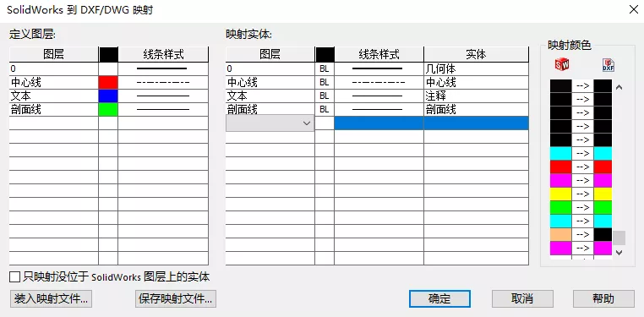Click the red SolidWorks source color in 映射颜色
This screenshot has width=644, height=317.
coord(560,167)
